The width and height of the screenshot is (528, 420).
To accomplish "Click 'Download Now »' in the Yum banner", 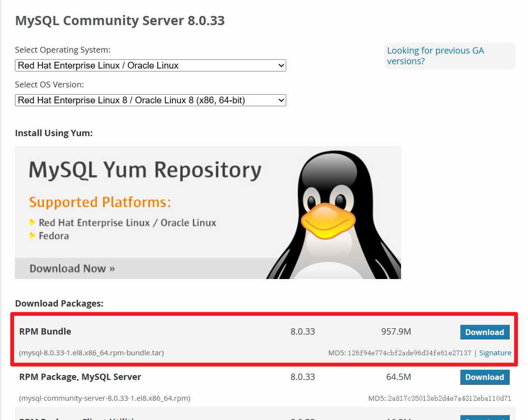I will pyautogui.click(x=72, y=268).
